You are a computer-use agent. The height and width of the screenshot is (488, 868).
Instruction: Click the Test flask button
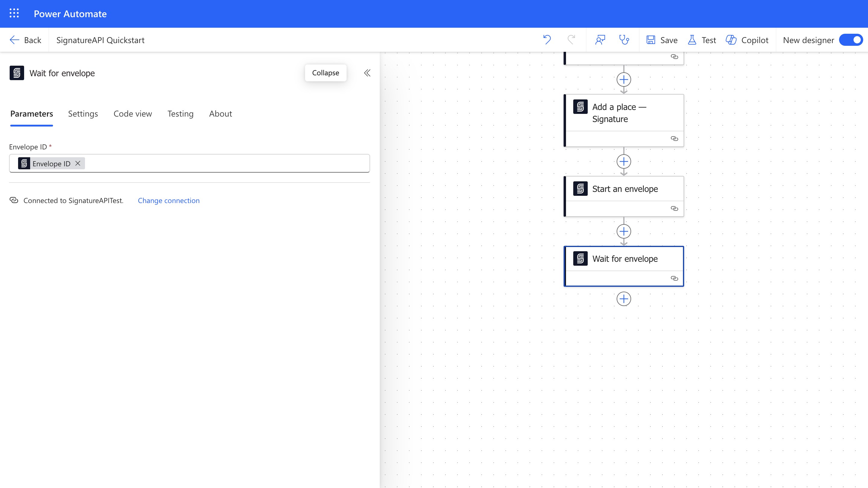coord(702,40)
